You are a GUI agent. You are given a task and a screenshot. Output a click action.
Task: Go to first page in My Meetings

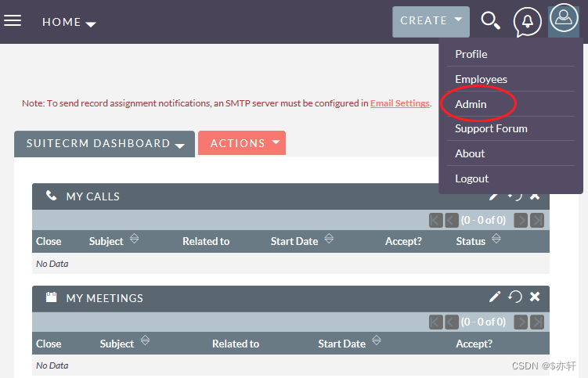(x=436, y=322)
